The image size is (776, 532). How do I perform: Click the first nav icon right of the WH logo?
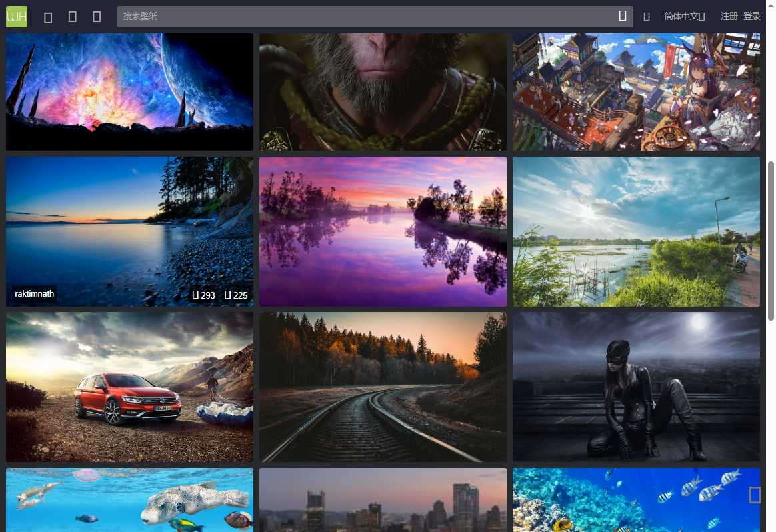(x=48, y=17)
